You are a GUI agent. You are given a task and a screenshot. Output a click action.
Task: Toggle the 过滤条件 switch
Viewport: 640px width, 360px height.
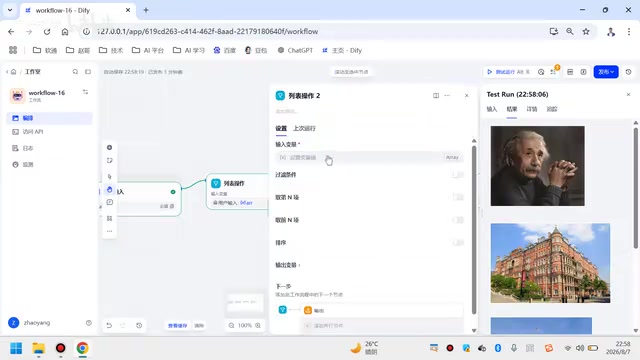coord(458,175)
